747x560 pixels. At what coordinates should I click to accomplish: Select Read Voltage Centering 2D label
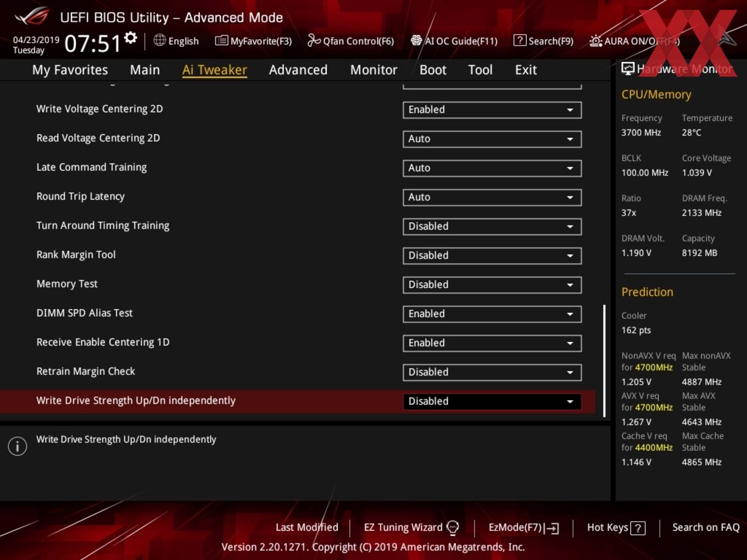98,138
